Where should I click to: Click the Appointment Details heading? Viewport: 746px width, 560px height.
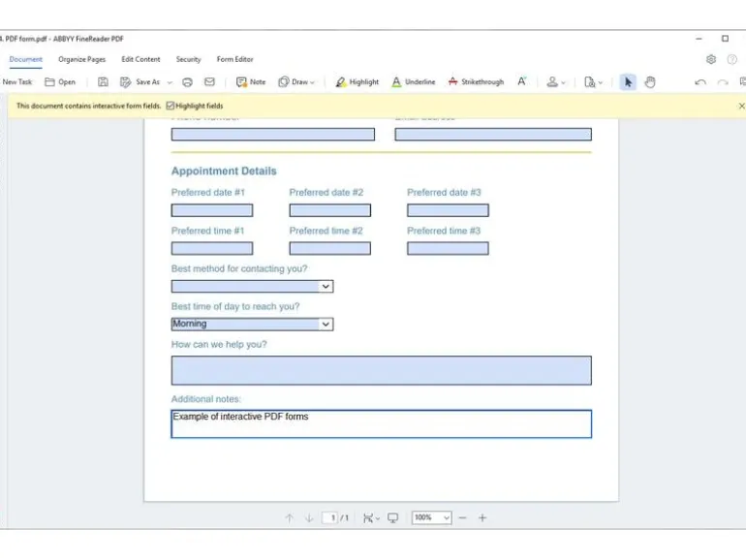224,171
